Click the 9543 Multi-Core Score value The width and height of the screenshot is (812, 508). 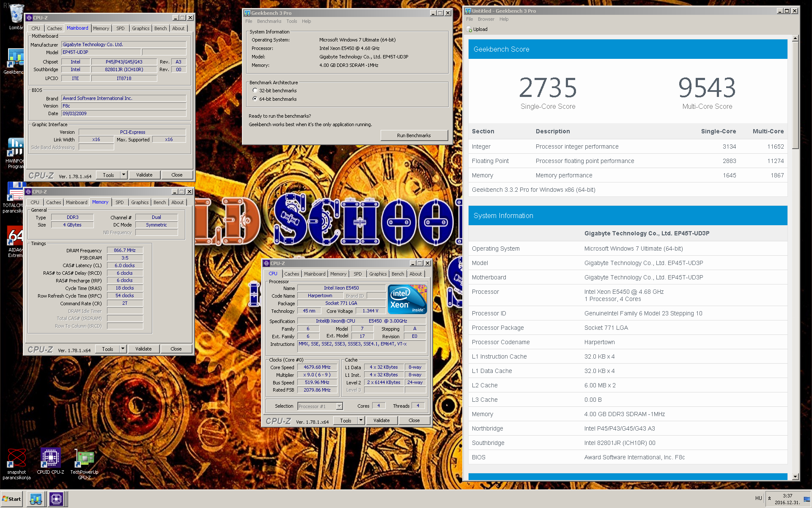(707, 87)
